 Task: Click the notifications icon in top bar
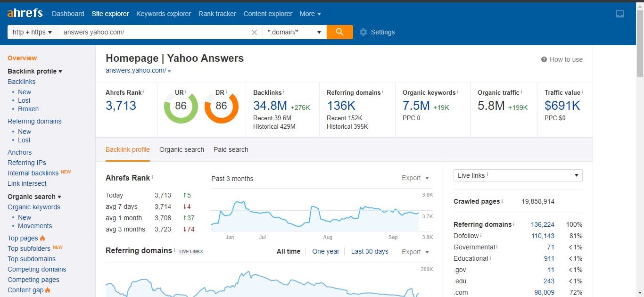(620, 14)
